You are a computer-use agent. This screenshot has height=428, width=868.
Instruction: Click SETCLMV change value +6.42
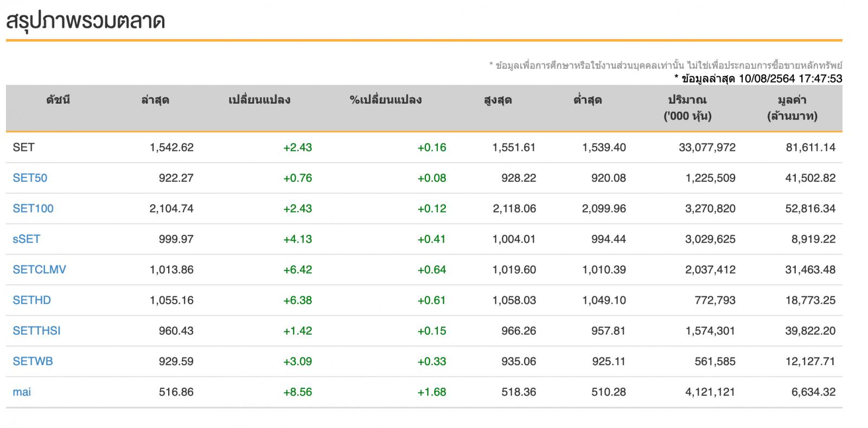pos(298,270)
